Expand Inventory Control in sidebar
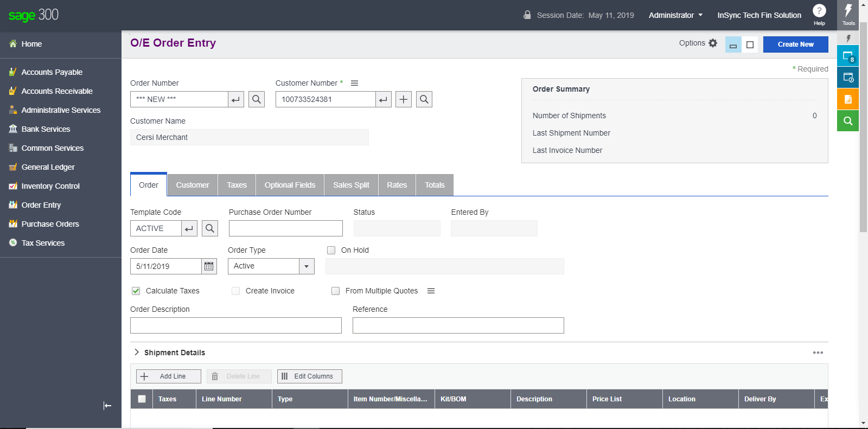The image size is (868, 429). [x=50, y=186]
